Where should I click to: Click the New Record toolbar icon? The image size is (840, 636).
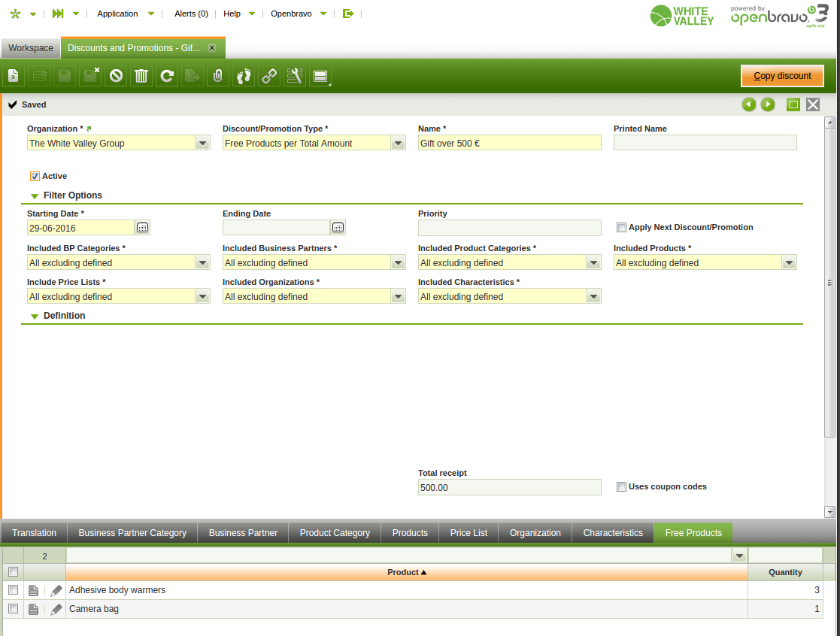13,76
